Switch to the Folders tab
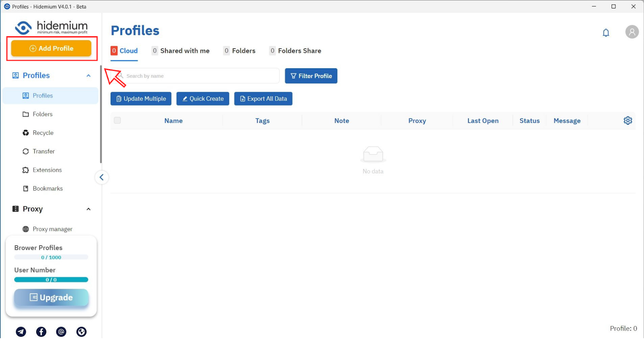Image resolution: width=644 pixels, height=362 pixels. [239, 51]
